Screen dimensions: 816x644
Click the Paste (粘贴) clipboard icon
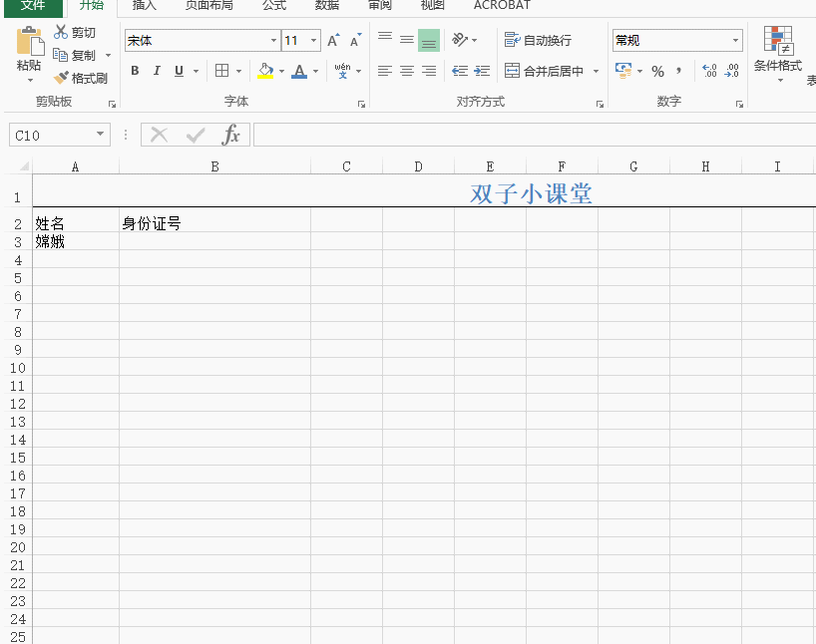tap(29, 43)
